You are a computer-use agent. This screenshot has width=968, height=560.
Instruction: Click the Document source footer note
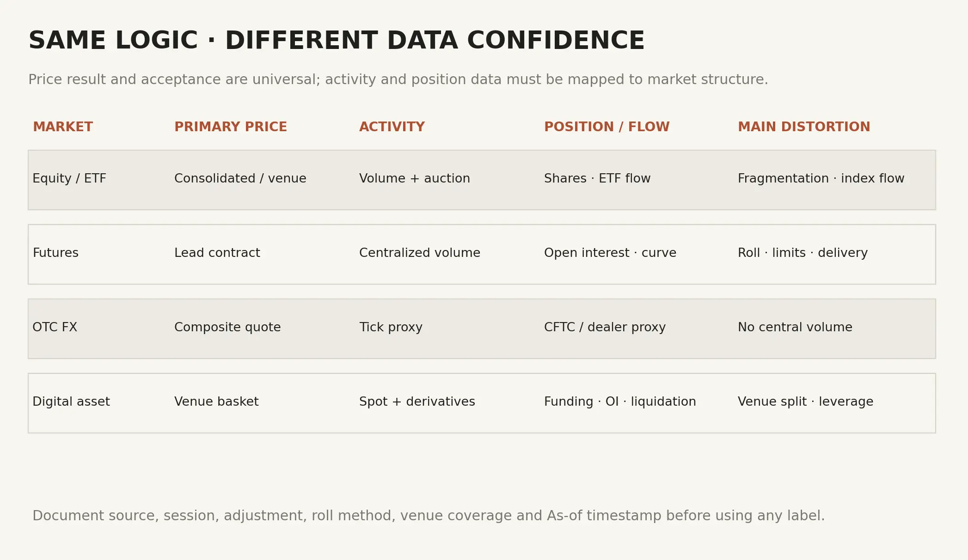[x=429, y=516]
